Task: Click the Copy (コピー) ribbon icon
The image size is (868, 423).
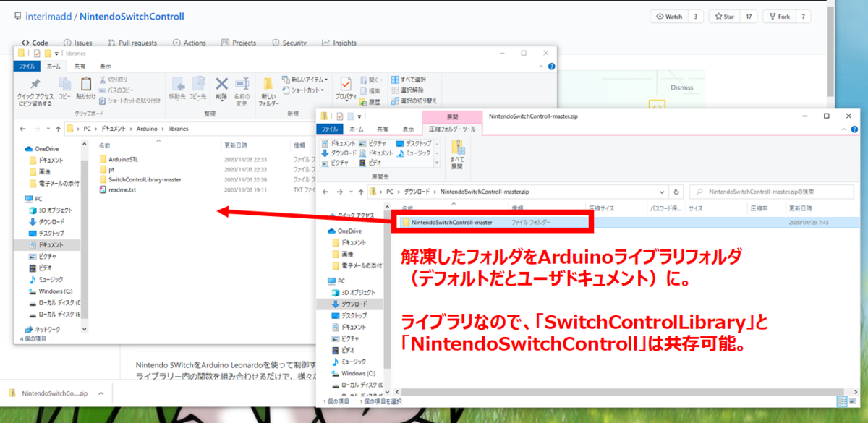Action: tap(64, 88)
